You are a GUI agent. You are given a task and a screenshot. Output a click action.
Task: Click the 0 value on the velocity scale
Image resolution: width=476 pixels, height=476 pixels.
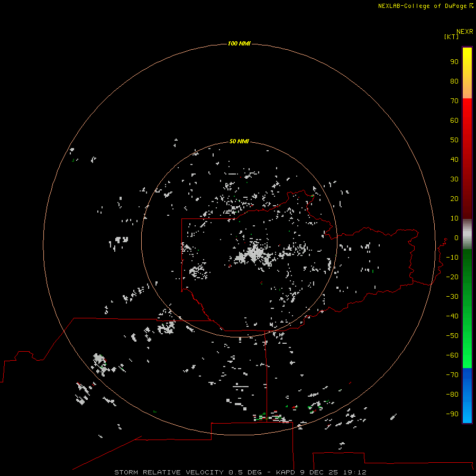[x=456, y=237]
